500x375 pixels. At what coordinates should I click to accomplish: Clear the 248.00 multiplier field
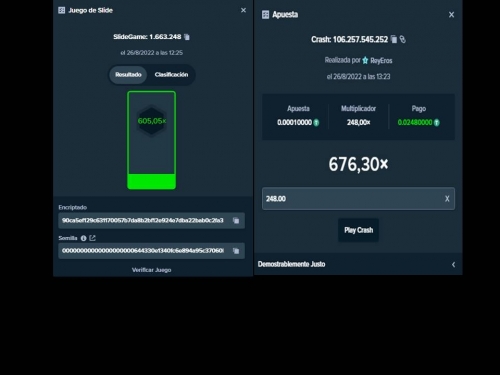447,199
